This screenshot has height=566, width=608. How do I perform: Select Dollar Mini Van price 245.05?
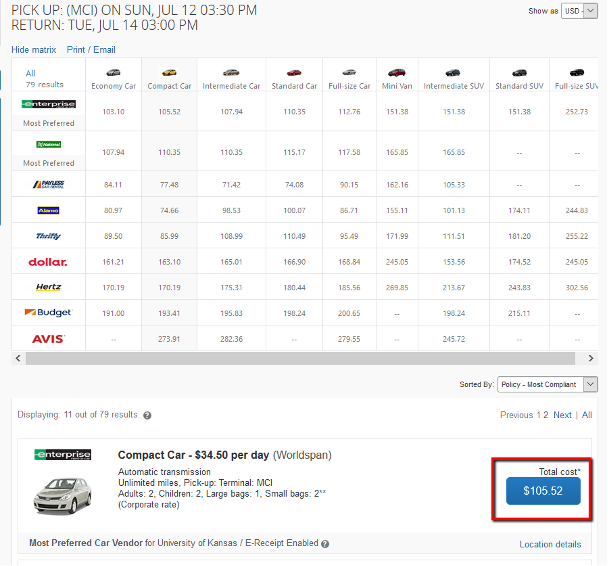(397, 262)
